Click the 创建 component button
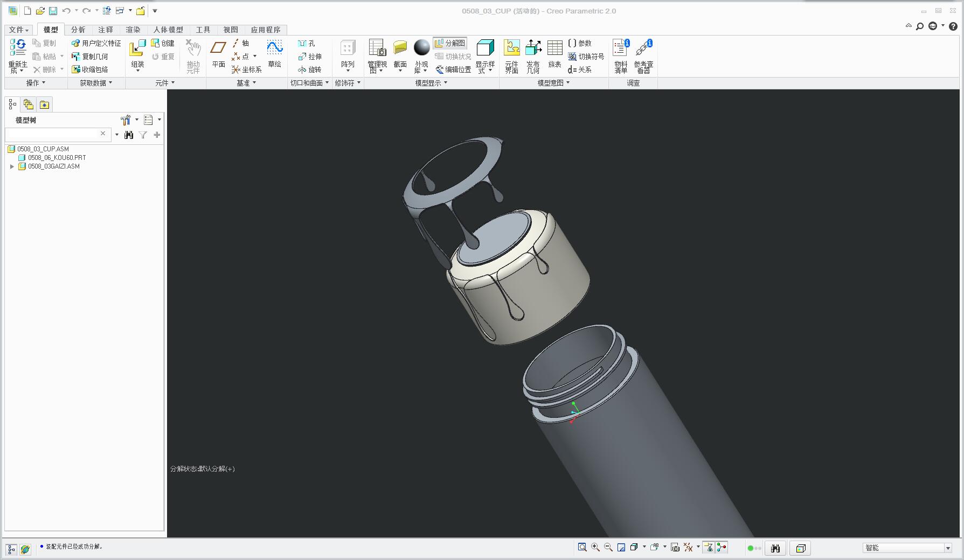The height and width of the screenshot is (560, 964). coord(163,43)
